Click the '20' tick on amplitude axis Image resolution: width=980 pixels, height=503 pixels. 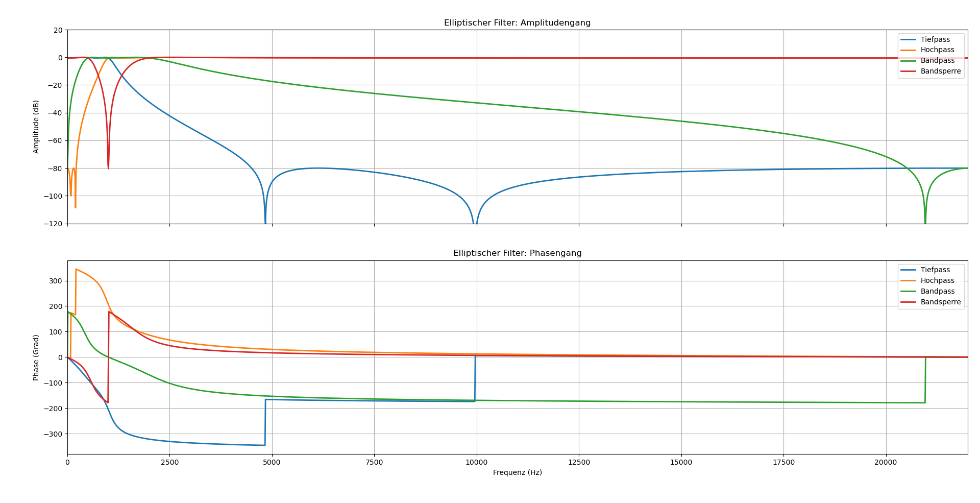pos(58,30)
